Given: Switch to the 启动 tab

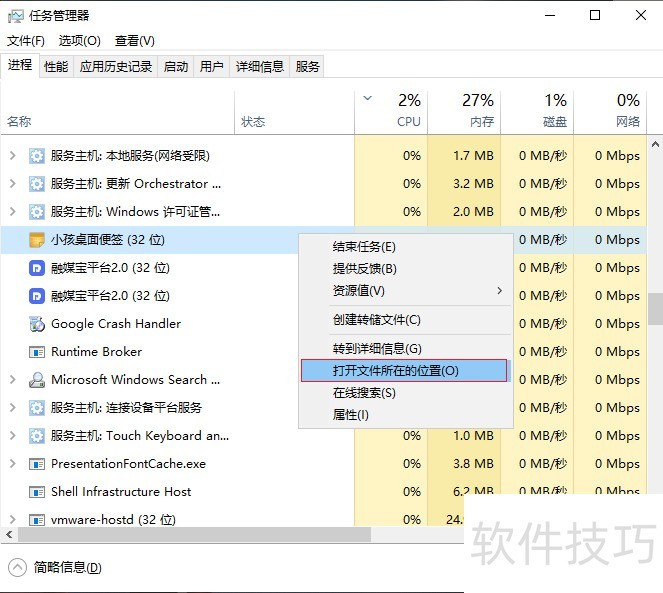Looking at the screenshot, I should tap(175, 66).
